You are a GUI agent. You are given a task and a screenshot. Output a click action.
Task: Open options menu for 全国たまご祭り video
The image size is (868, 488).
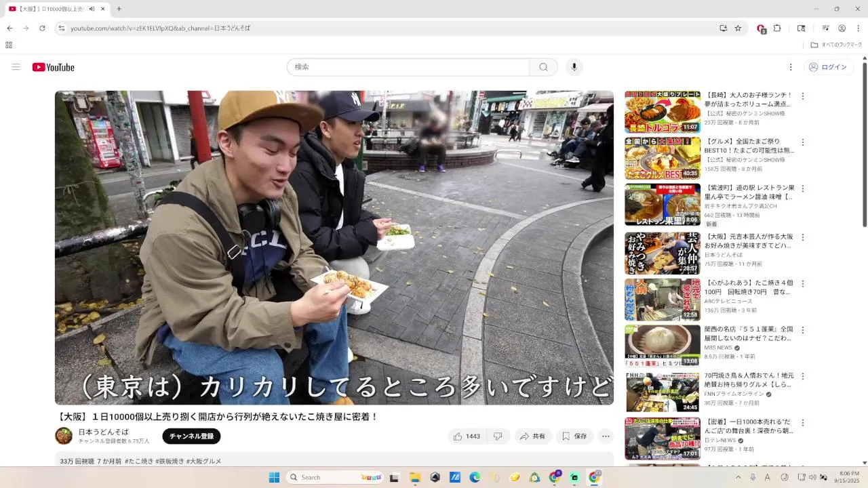coord(803,142)
